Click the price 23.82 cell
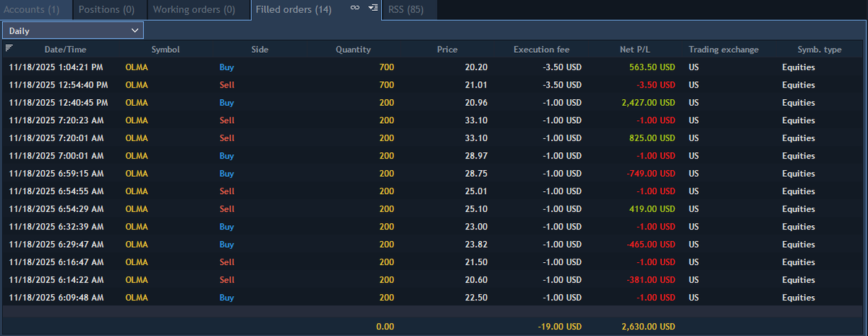 477,245
